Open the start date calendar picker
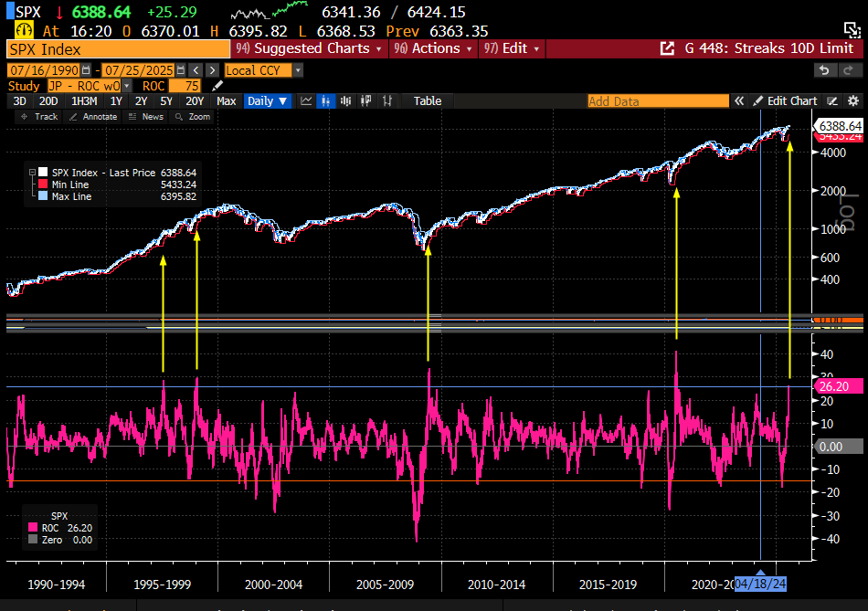868x611 pixels. tap(86, 70)
